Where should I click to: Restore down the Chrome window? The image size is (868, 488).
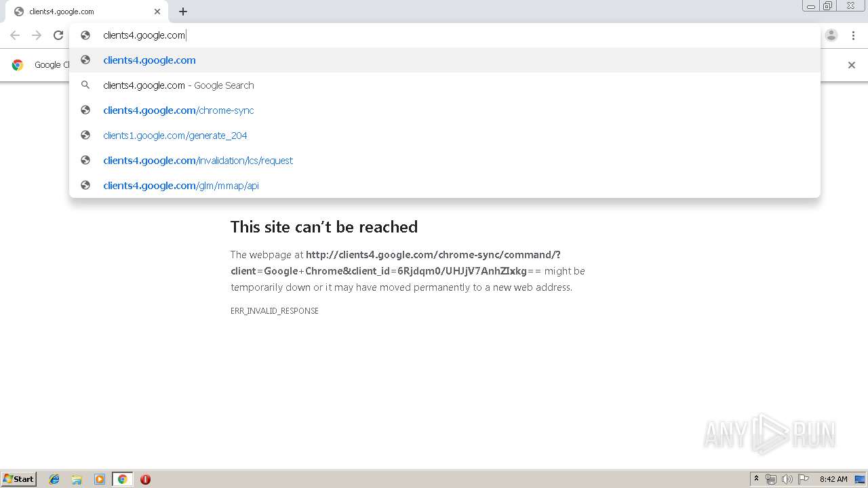pyautogui.click(x=828, y=5)
